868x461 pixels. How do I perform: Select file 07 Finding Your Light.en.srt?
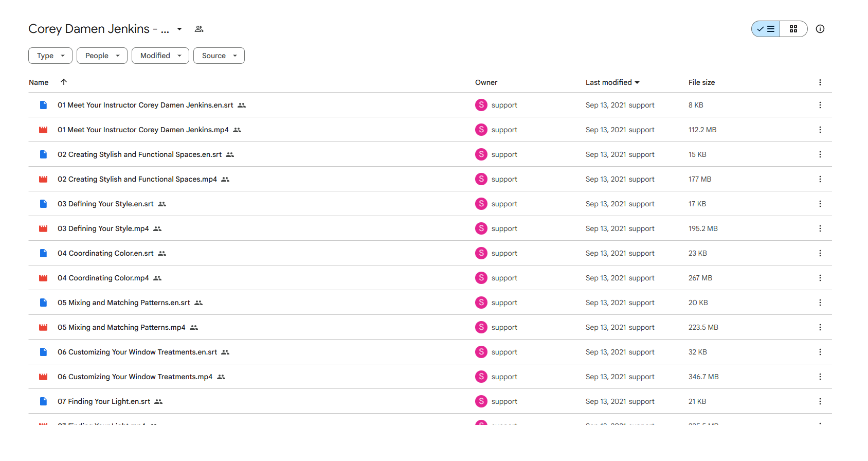click(x=430, y=401)
